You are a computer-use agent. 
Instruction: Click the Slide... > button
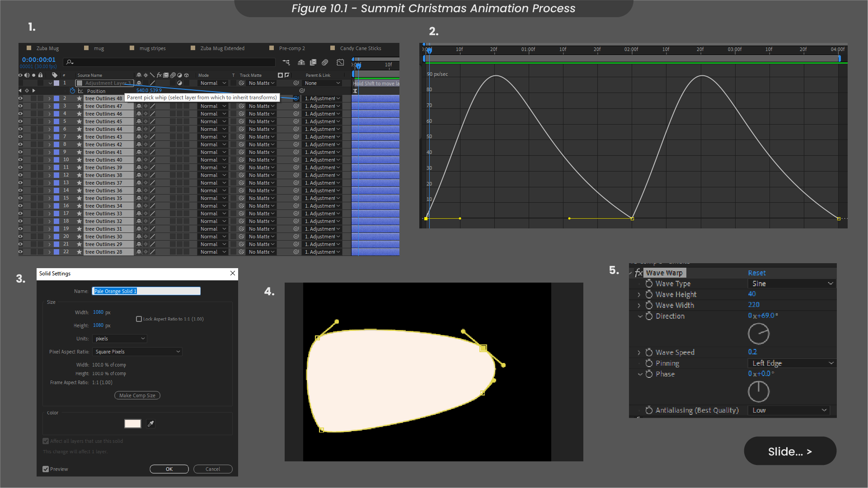coord(790,451)
